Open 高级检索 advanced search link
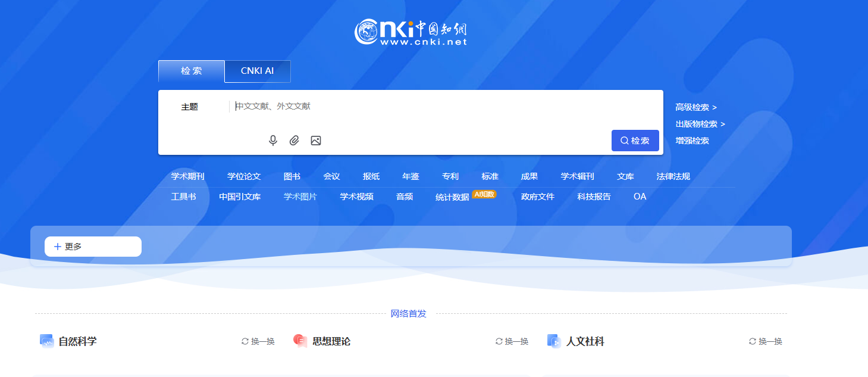 coord(696,107)
